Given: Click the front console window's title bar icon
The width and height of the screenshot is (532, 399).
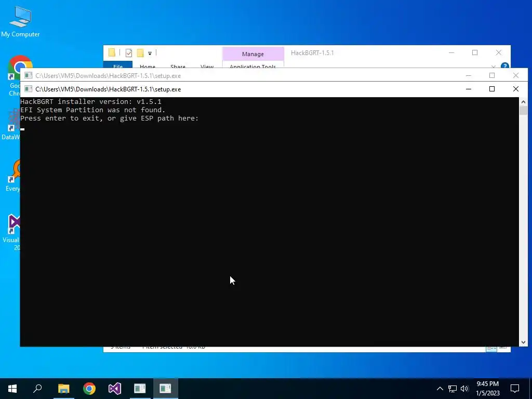Looking at the screenshot, I should coord(29,89).
